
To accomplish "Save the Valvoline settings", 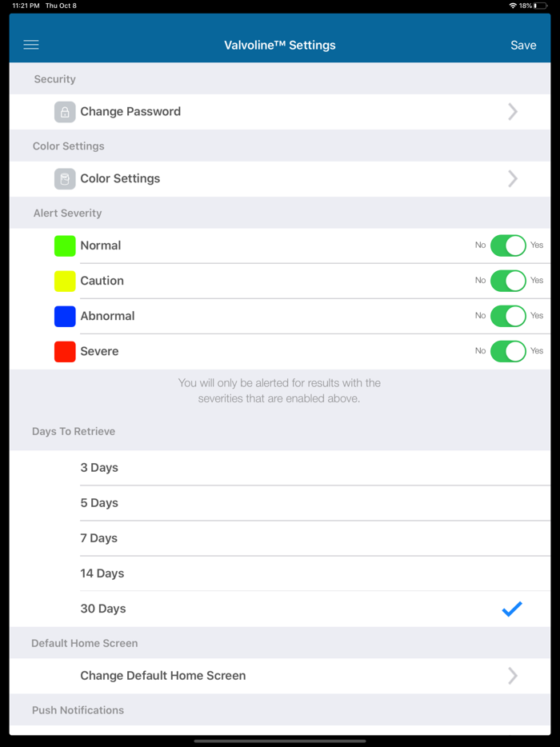I will click(523, 45).
